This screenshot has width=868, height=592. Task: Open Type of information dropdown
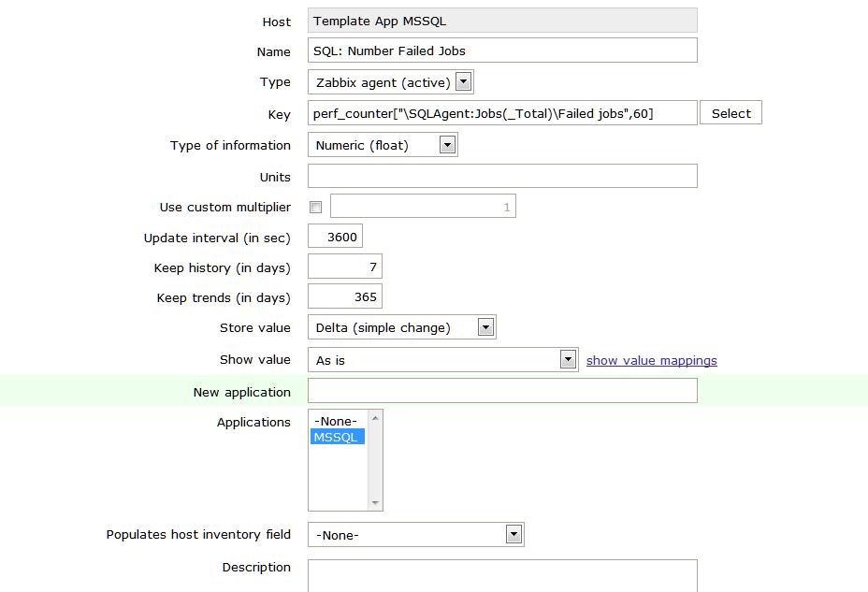(383, 145)
